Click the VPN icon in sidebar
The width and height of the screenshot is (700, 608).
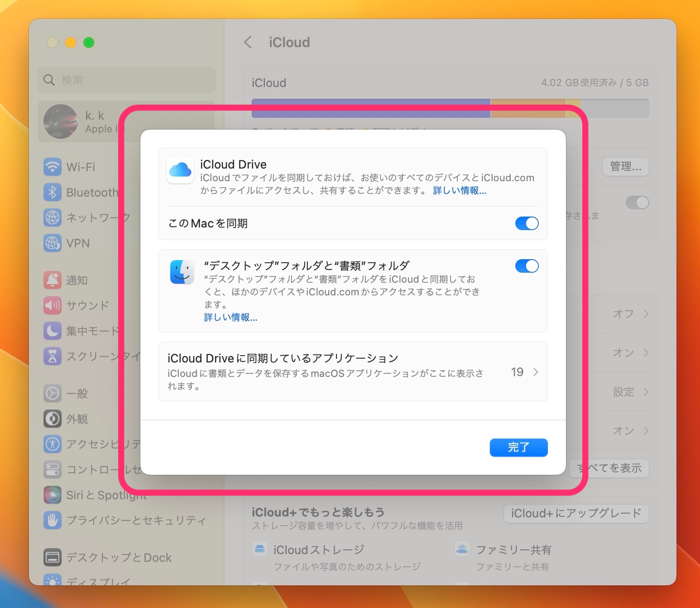coord(53,243)
